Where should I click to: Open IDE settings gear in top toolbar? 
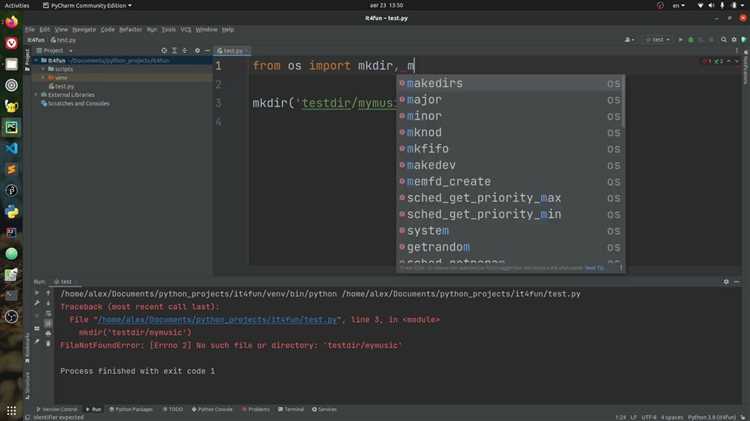[734, 40]
